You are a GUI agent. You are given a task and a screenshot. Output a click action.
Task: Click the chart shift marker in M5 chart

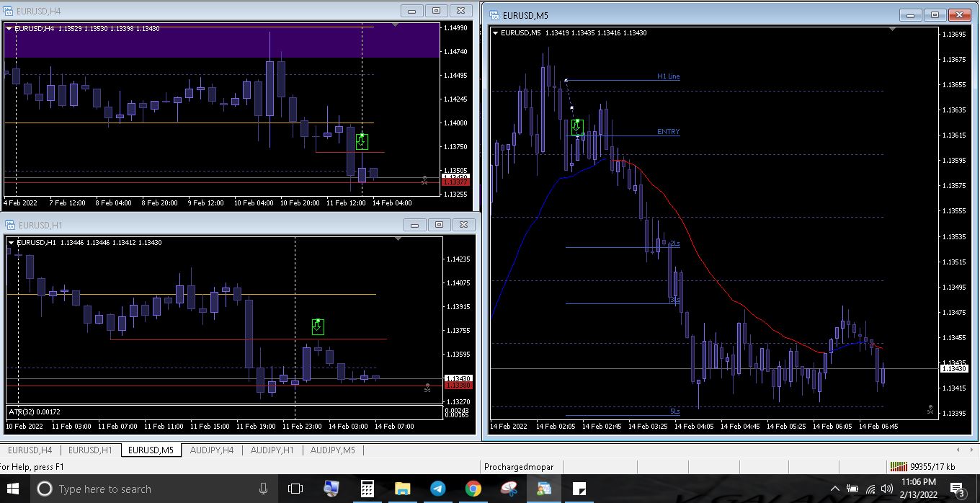(x=893, y=29)
